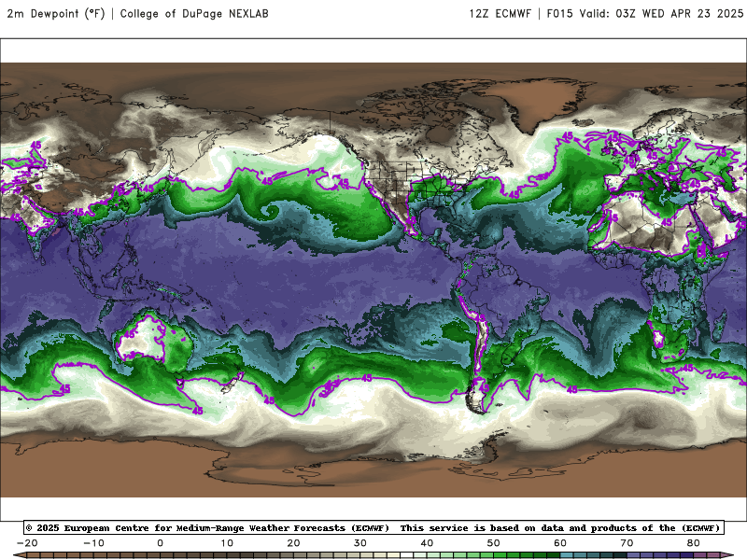Click the 60 color scale label
This screenshot has width=747, height=560.
[x=560, y=543]
